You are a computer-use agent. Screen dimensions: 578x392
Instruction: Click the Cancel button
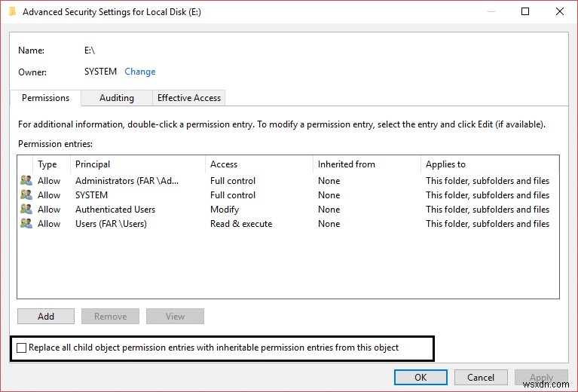(x=481, y=377)
